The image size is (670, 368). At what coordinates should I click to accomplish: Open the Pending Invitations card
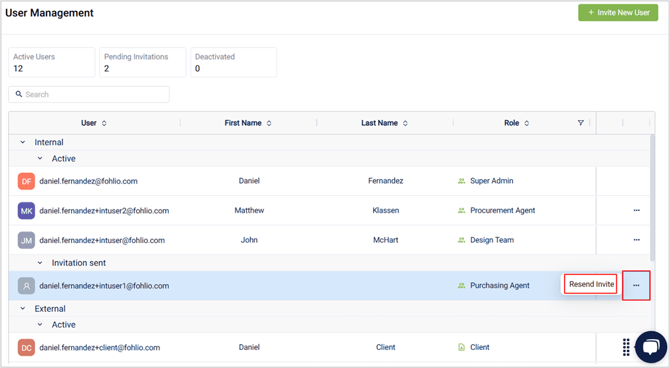coord(143,62)
